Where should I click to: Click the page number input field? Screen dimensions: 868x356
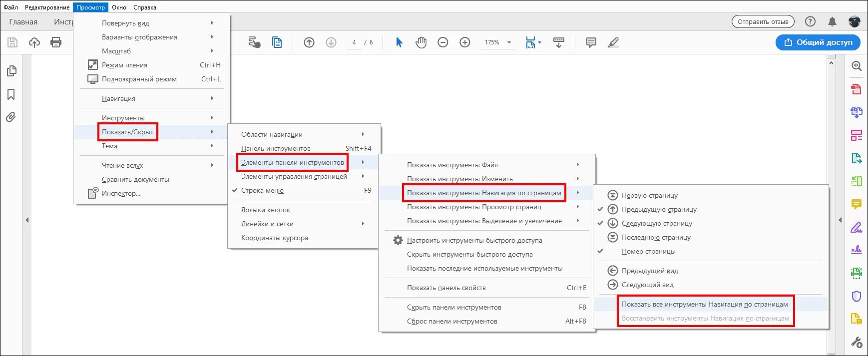[x=354, y=42]
